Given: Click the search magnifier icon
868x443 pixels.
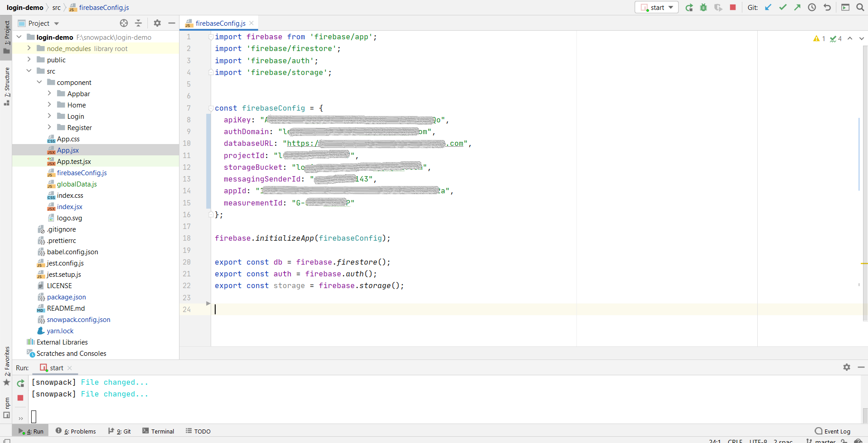Looking at the screenshot, I should (860, 8).
